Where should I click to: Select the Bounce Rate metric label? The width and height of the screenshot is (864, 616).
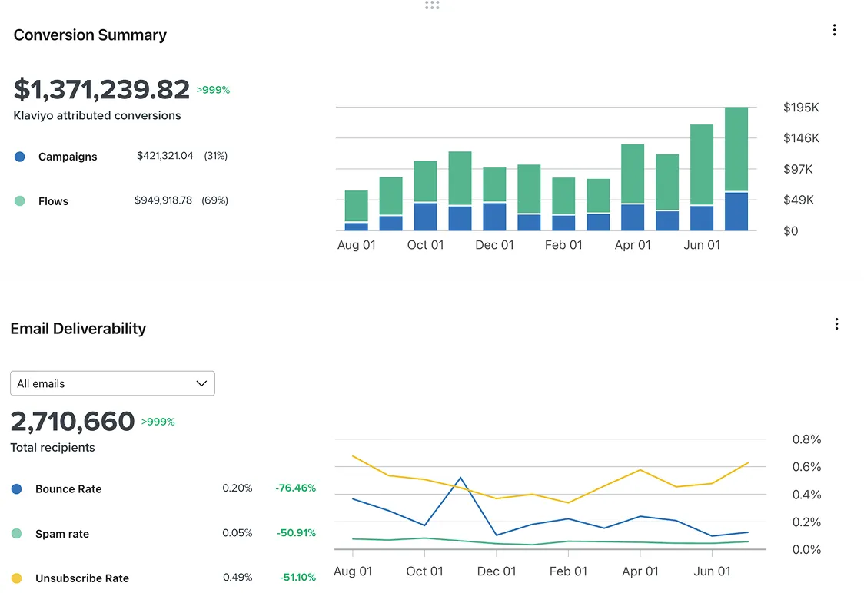[x=68, y=488]
